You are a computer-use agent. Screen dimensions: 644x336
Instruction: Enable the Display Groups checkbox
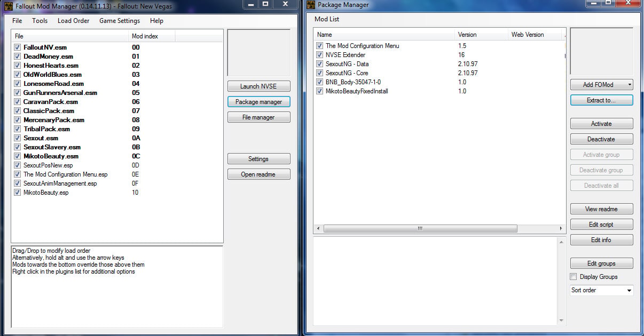pyautogui.click(x=574, y=277)
